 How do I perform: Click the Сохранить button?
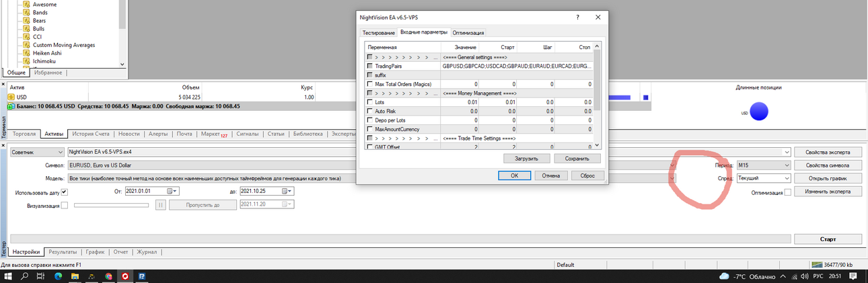[577, 159]
